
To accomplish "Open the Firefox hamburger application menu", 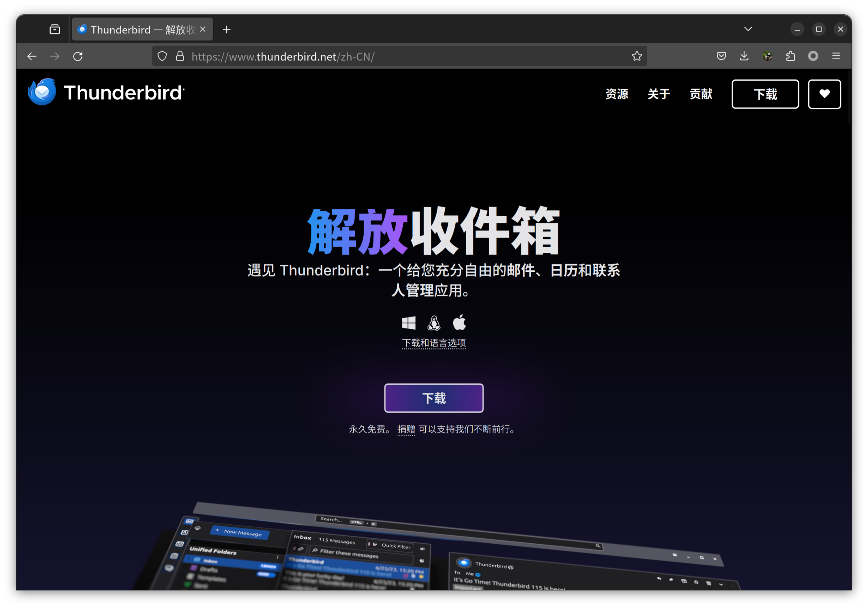I will (835, 56).
